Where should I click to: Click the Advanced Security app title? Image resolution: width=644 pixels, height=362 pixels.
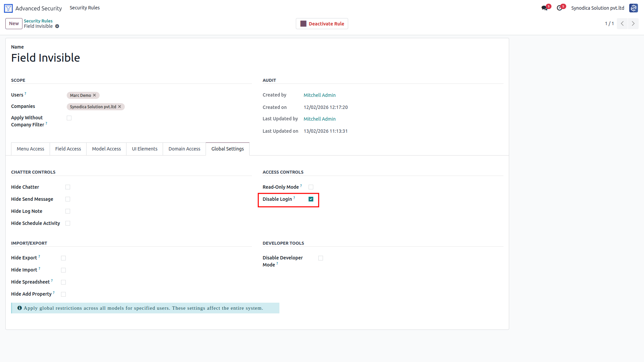pos(39,8)
